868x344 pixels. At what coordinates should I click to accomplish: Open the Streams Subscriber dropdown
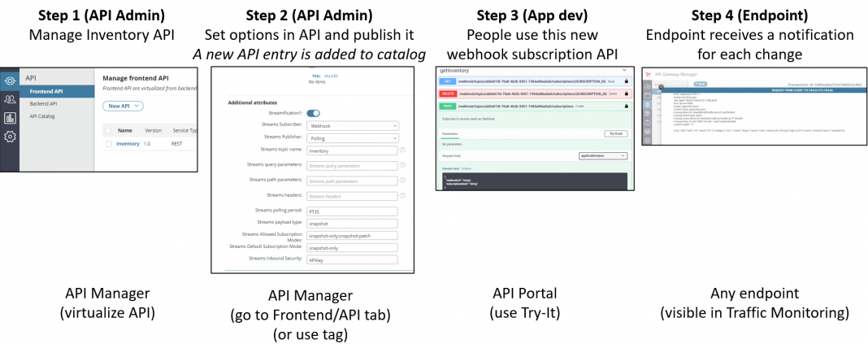352,126
